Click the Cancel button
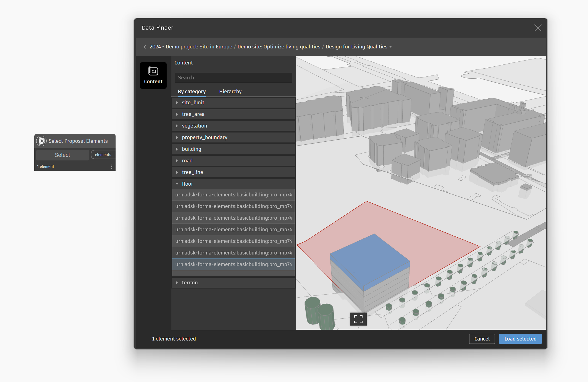588x382 pixels. [x=482, y=339]
